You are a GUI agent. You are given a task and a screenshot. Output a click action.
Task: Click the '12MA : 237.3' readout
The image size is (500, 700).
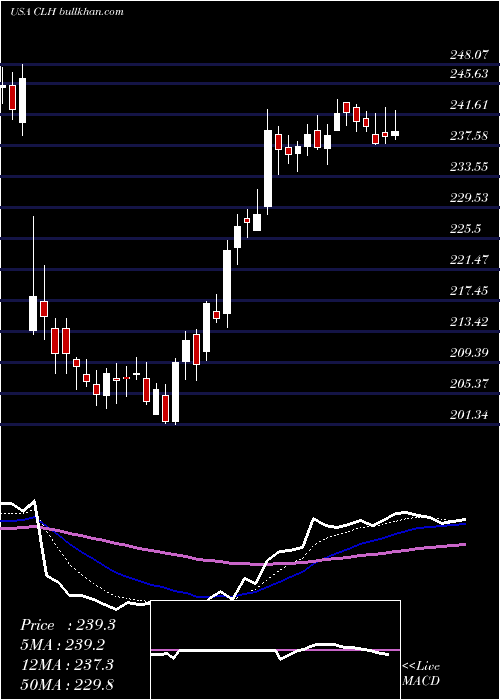tap(66, 665)
